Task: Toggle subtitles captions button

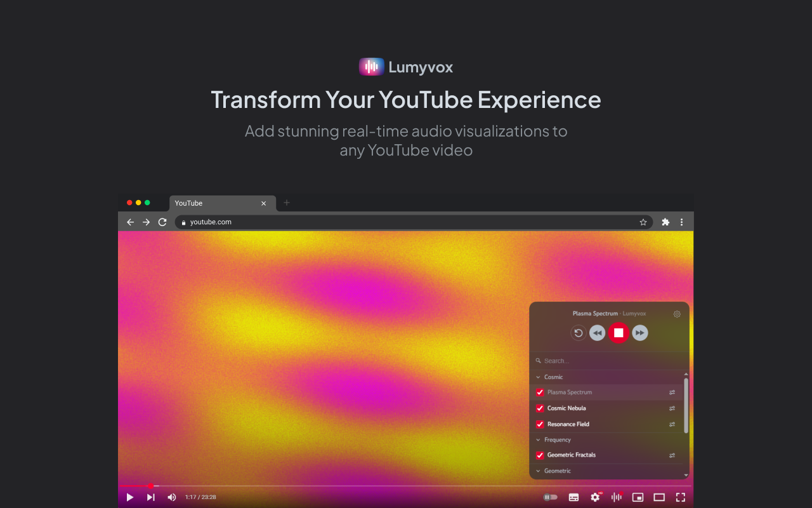Action: 573,497
